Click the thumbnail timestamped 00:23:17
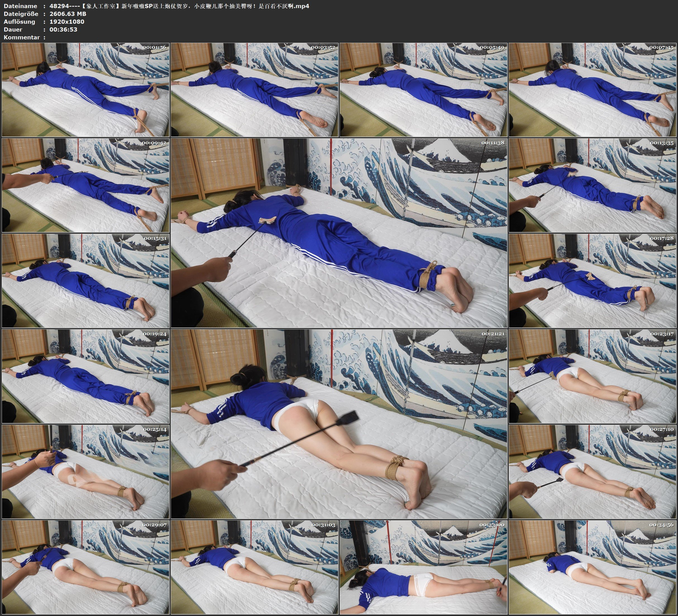678x616 pixels. coord(593,376)
